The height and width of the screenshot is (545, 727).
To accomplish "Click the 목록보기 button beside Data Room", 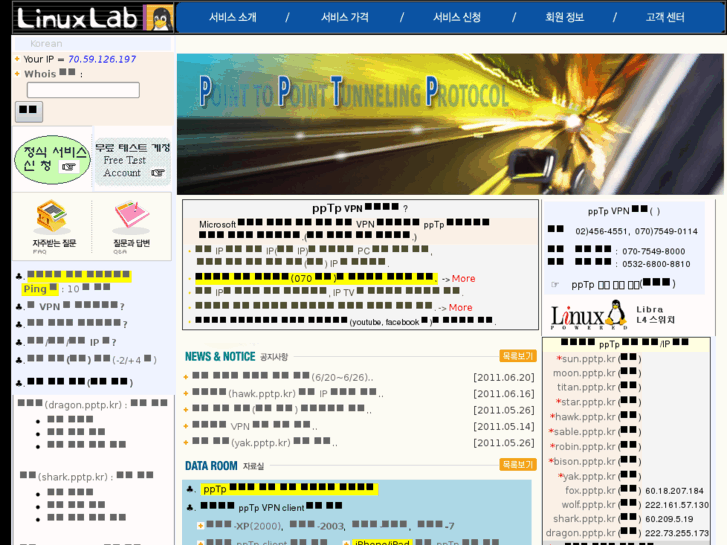I will (518, 464).
